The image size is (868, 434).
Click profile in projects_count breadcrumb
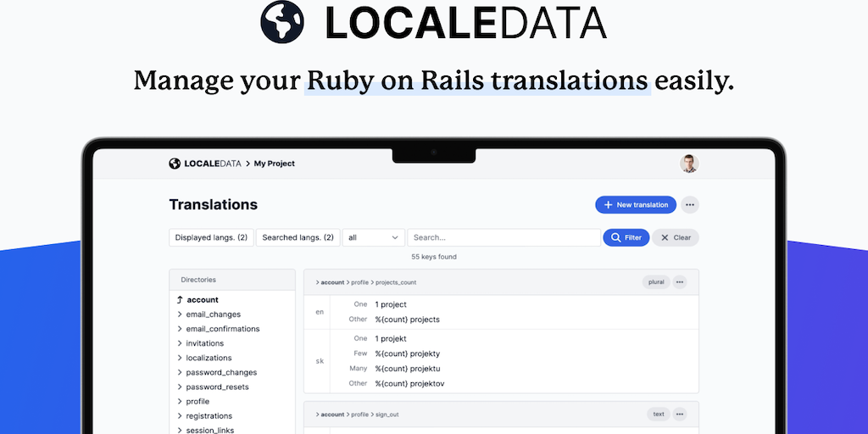click(359, 282)
